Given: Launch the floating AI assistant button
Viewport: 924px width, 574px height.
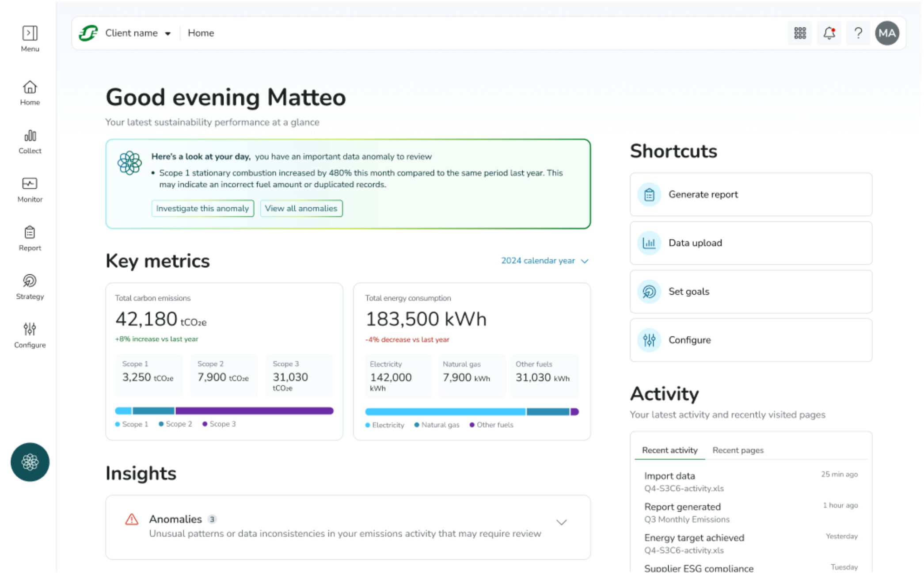Looking at the screenshot, I should tap(30, 462).
